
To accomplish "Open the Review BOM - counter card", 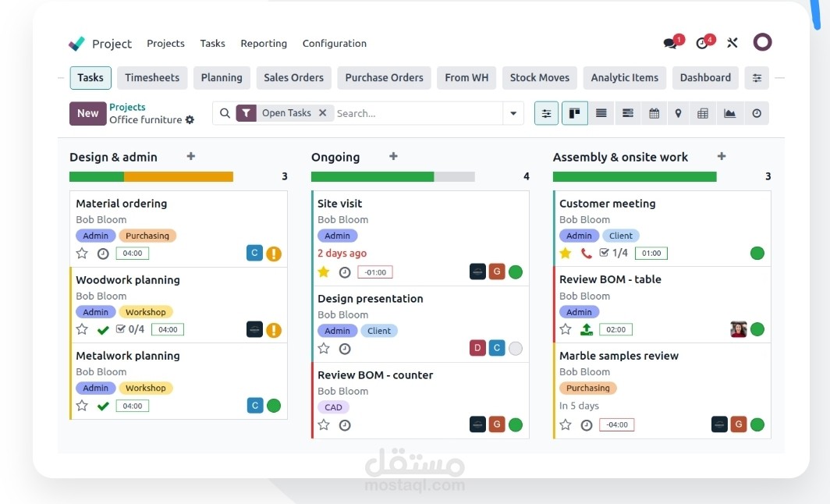I will pos(420,400).
